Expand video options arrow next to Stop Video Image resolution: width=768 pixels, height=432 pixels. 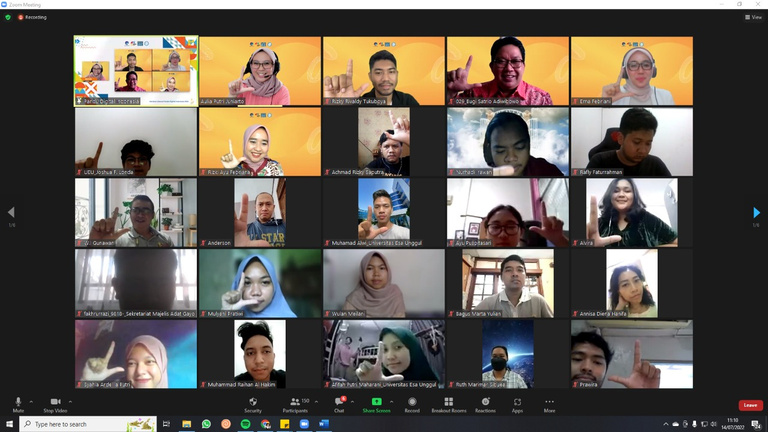[71, 401]
